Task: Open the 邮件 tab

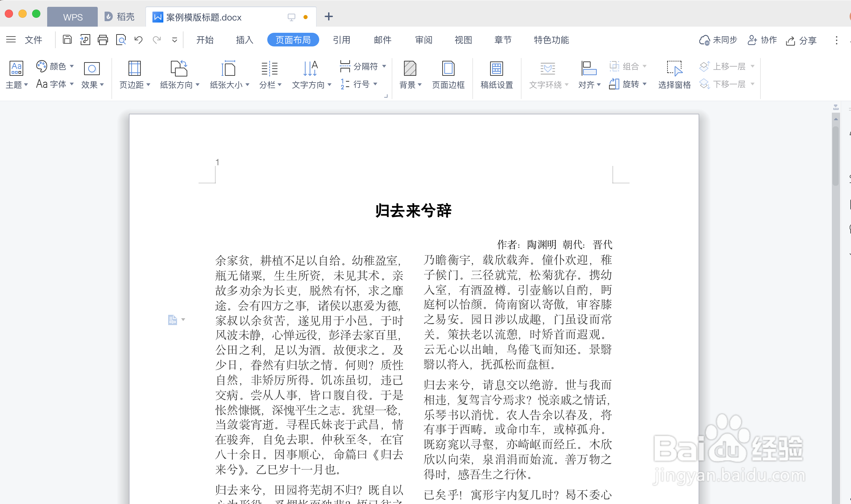Action: (383, 40)
